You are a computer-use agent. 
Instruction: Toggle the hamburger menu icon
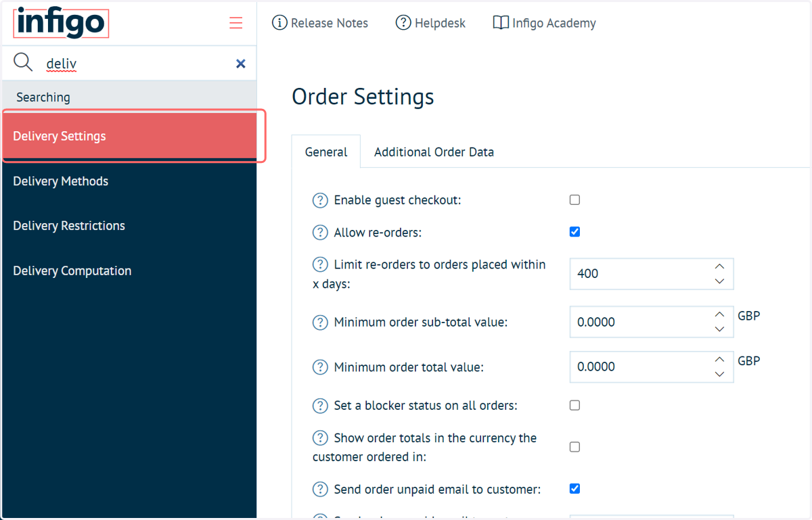click(x=235, y=23)
